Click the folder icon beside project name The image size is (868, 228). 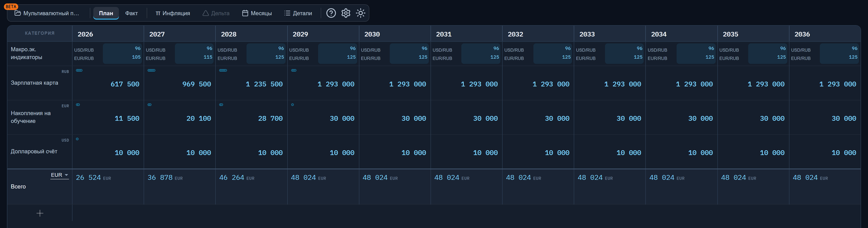click(18, 13)
